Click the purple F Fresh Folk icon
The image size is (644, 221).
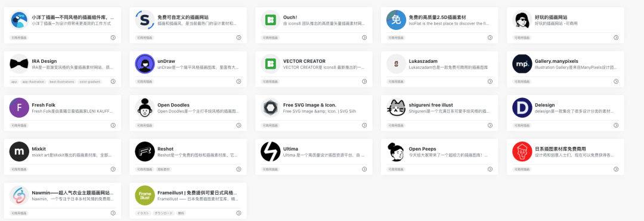pos(19,108)
